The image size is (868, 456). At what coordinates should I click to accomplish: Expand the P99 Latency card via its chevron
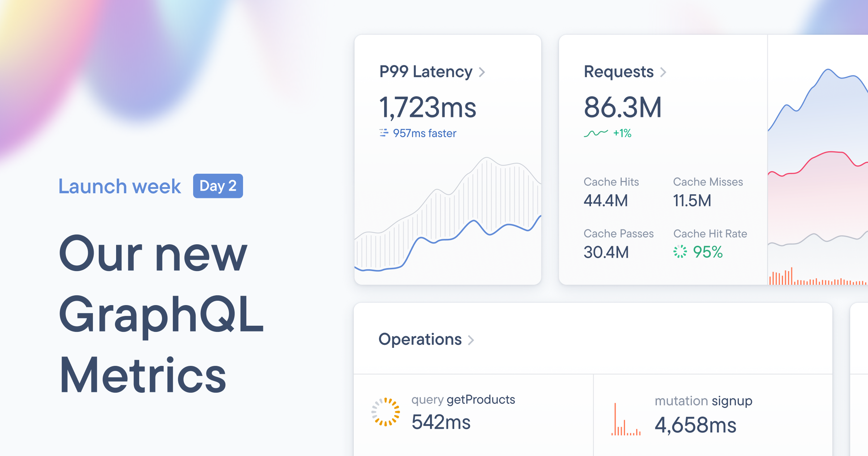point(482,72)
